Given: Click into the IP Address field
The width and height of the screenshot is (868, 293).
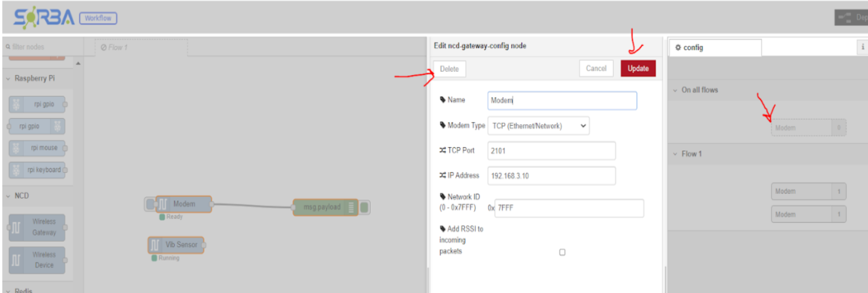Looking at the screenshot, I should pos(551,176).
